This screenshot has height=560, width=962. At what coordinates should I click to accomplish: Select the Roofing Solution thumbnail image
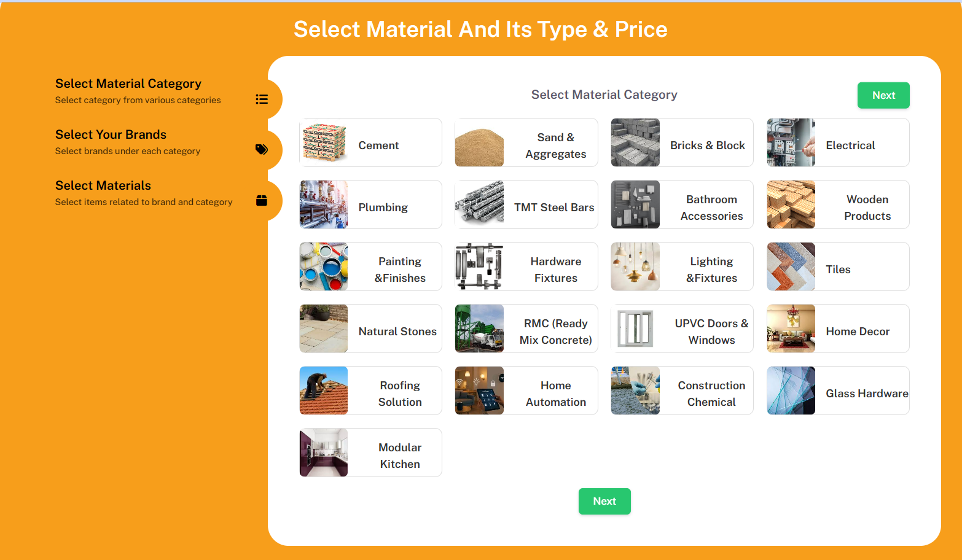click(x=324, y=391)
